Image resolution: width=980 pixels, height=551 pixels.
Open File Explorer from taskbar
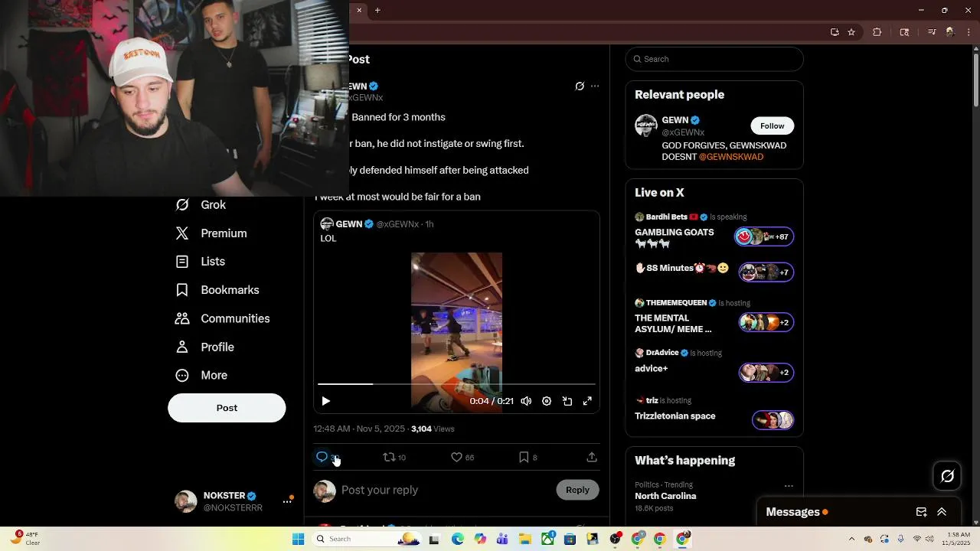(x=525, y=539)
